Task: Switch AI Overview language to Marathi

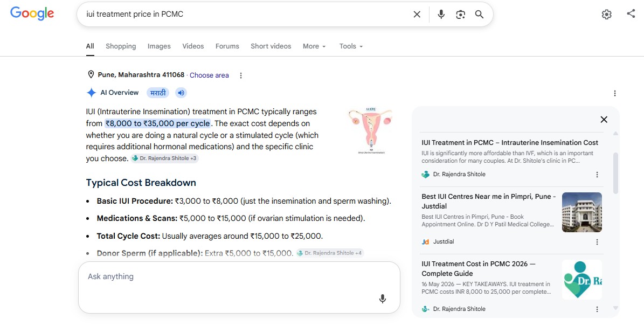Action: 158,93
